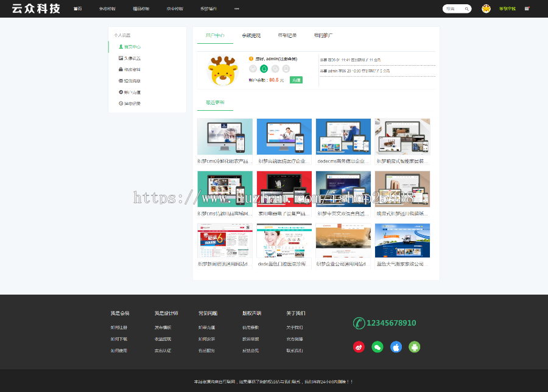Select the 最近更新 tab

point(215,102)
